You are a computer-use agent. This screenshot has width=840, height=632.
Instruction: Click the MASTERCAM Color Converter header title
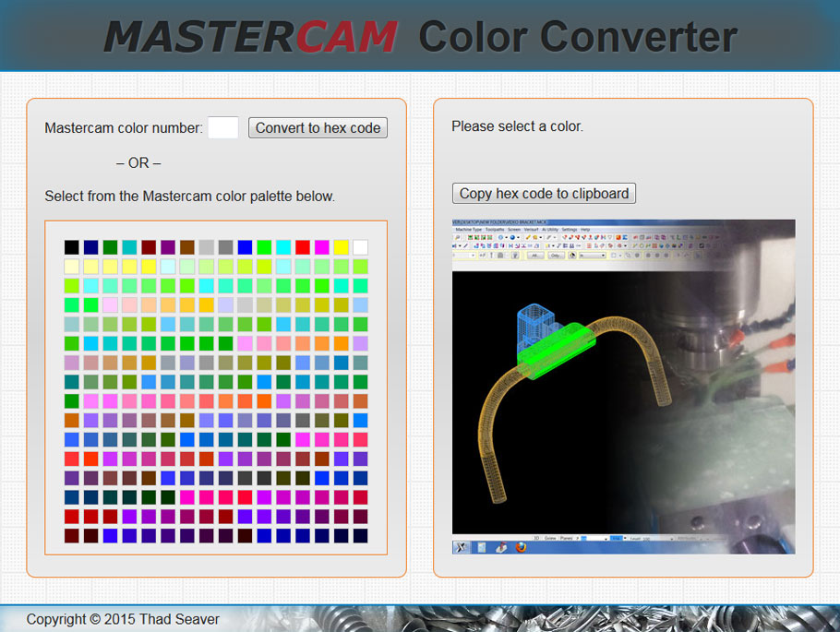[x=421, y=36]
